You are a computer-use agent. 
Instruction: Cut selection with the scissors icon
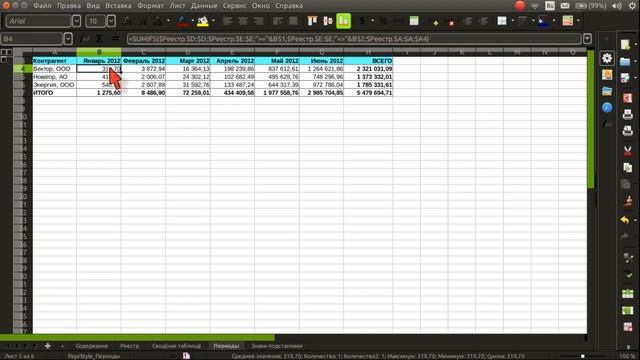click(x=627, y=151)
